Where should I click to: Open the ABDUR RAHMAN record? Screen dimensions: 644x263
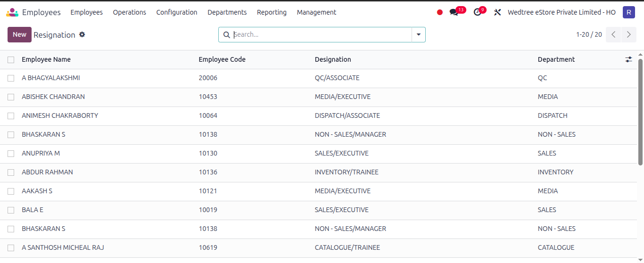click(47, 172)
